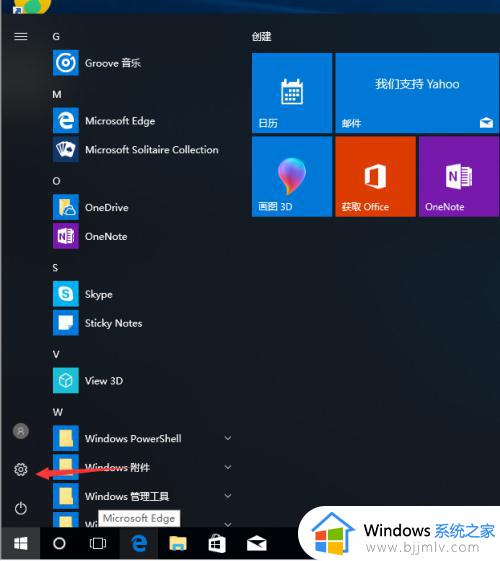The width and height of the screenshot is (500, 561).
Task: Click the letter O section header
Action: point(57,181)
